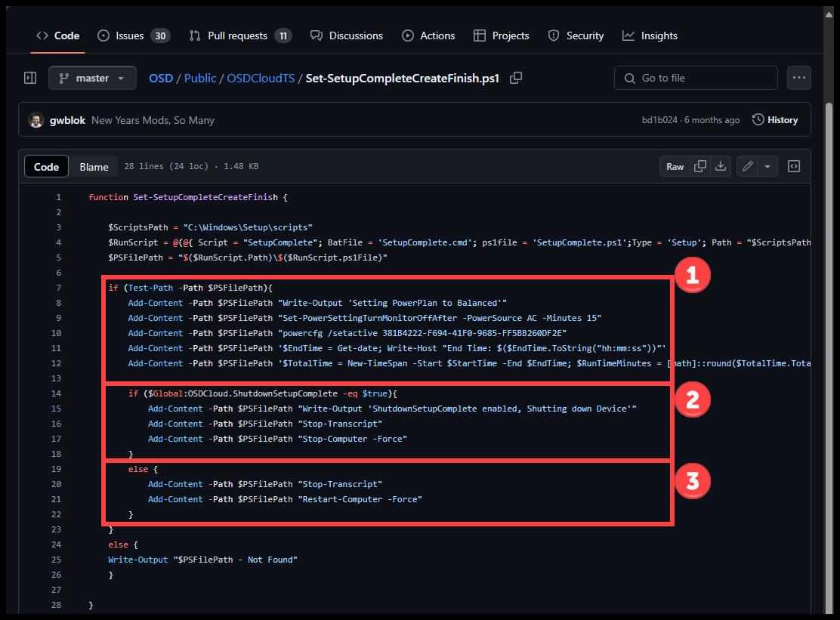Open the three-dot more options menu
This screenshot has width=840, height=620.
click(x=798, y=78)
